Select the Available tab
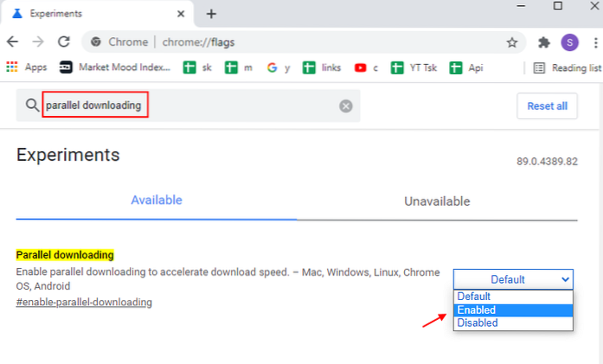The width and height of the screenshot is (603, 364). pos(157,200)
